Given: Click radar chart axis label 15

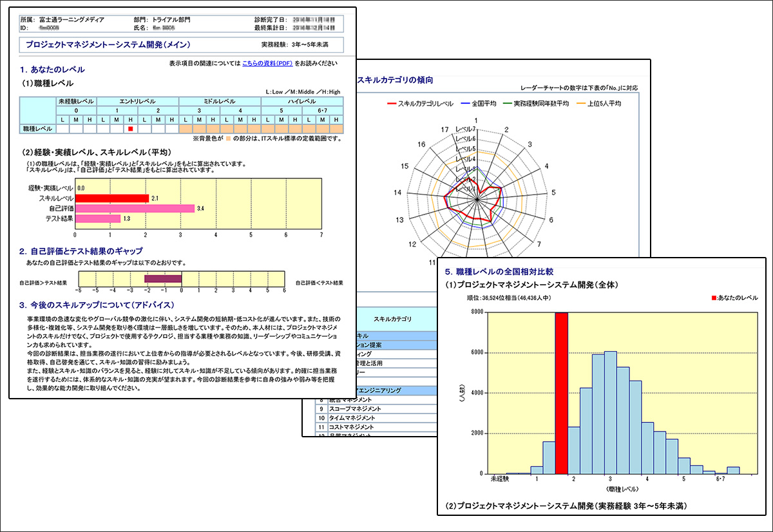Looking at the screenshot, I should point(405,166).
